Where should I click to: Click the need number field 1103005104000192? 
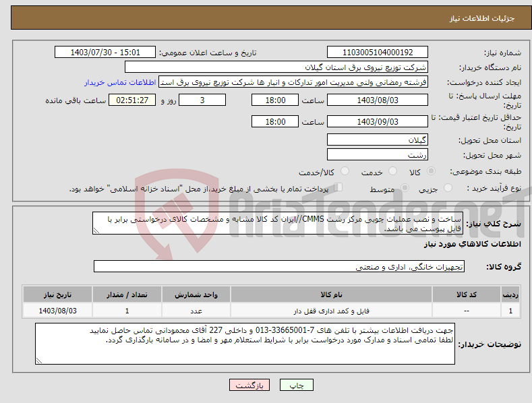click(x=378, y=53)
